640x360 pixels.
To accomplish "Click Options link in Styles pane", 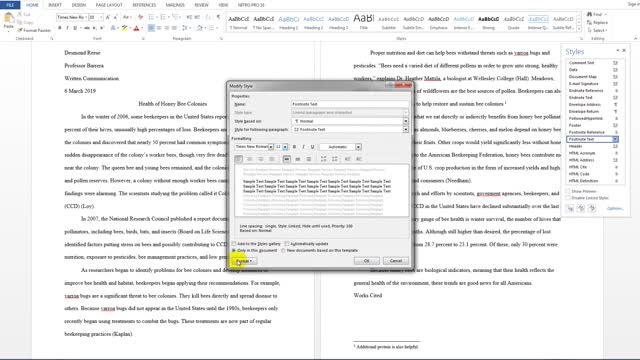I will pos(615,209).
